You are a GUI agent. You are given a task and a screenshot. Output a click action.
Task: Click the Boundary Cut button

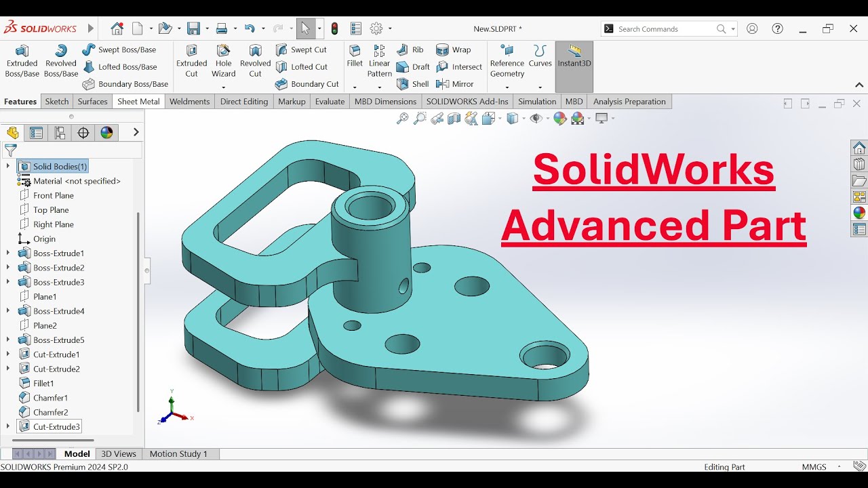point(307,84)
